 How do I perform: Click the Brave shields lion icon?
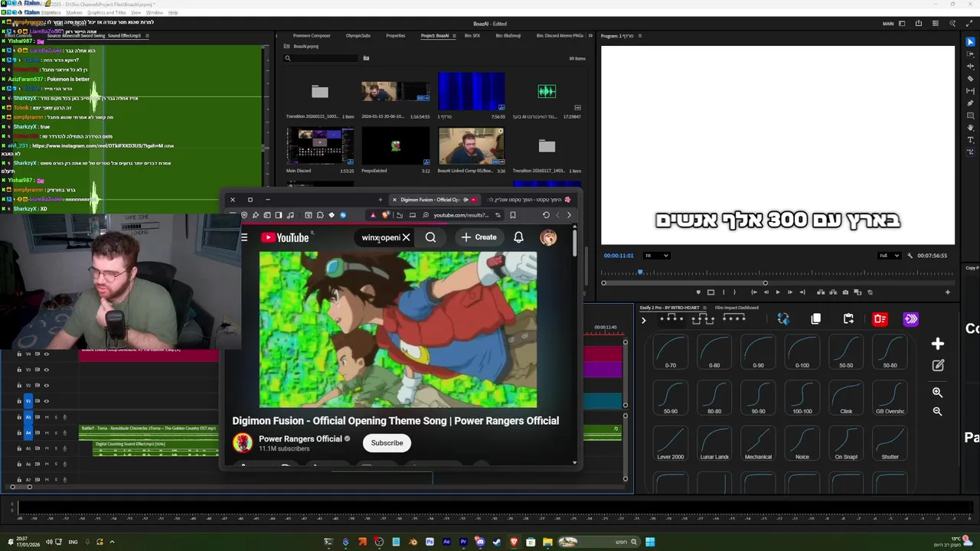(x=386, y=215)
